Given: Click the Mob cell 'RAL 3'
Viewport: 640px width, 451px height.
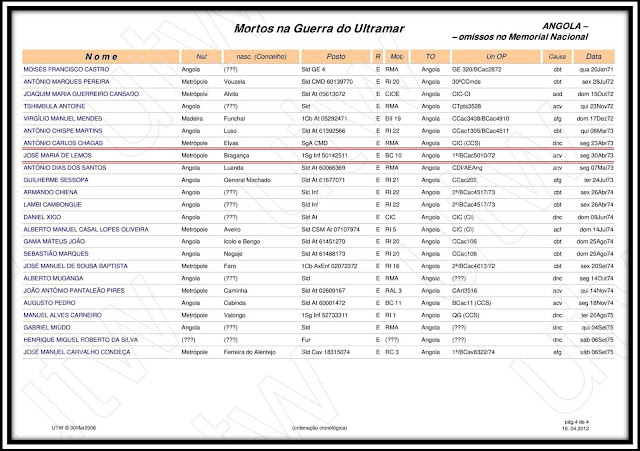Looking at the screenshot, I should pyautogui.click(x=393, y=291).
